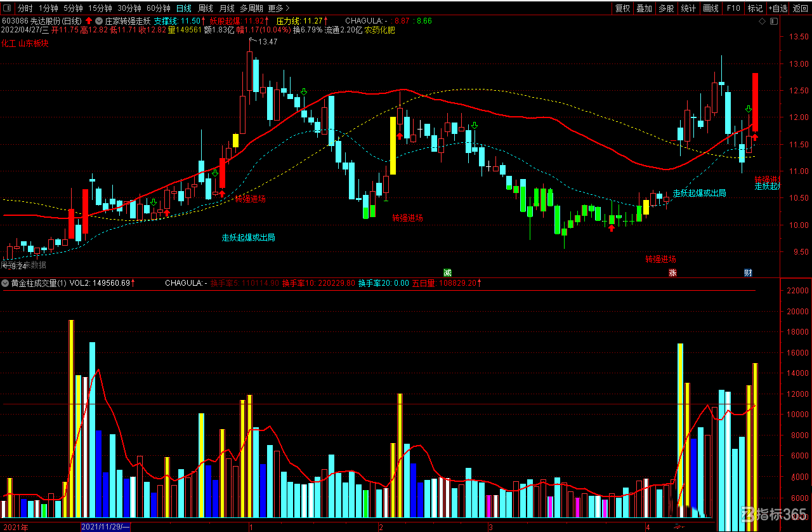Select the 60分钟 period tab
812x532 pixels.
(159, 8)
